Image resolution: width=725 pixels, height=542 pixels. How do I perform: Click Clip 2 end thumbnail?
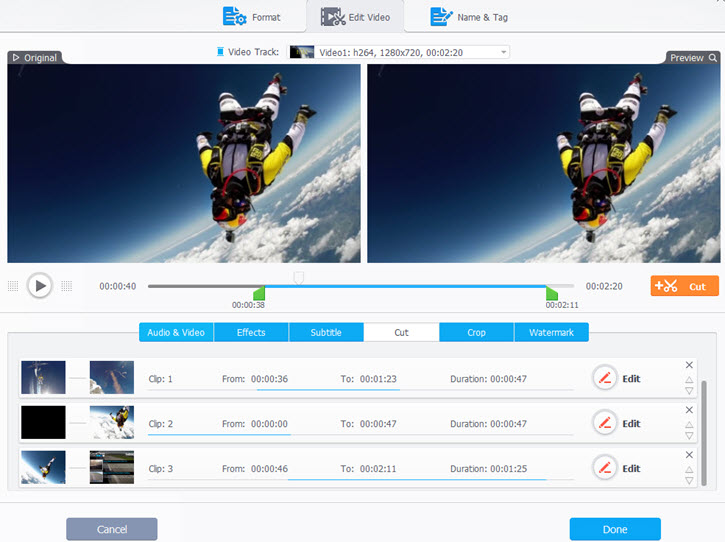click(x=112, y=422)
